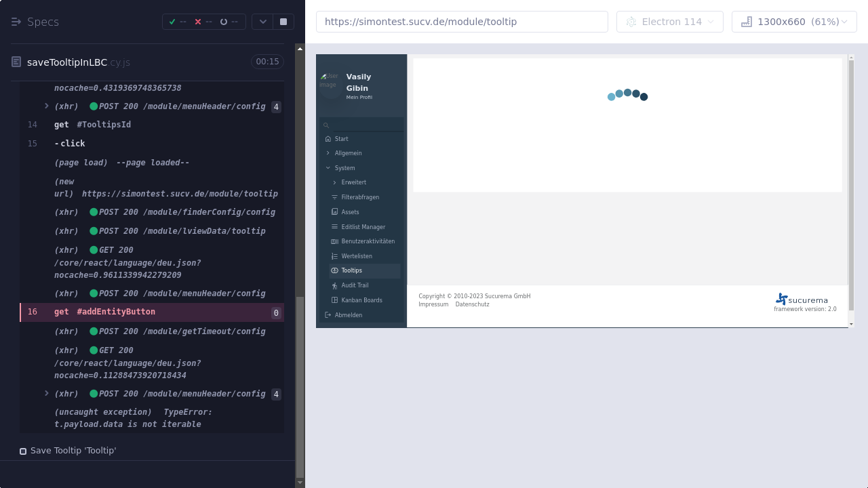Open the Electron 114 browser dropdown
The width and height of the screenshot is (868, 488).
[669, 22]
